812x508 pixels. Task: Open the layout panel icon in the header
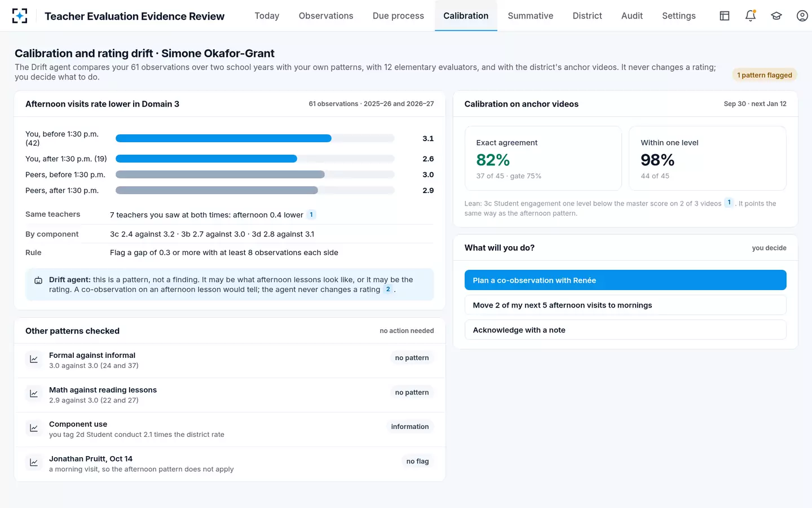725,16
